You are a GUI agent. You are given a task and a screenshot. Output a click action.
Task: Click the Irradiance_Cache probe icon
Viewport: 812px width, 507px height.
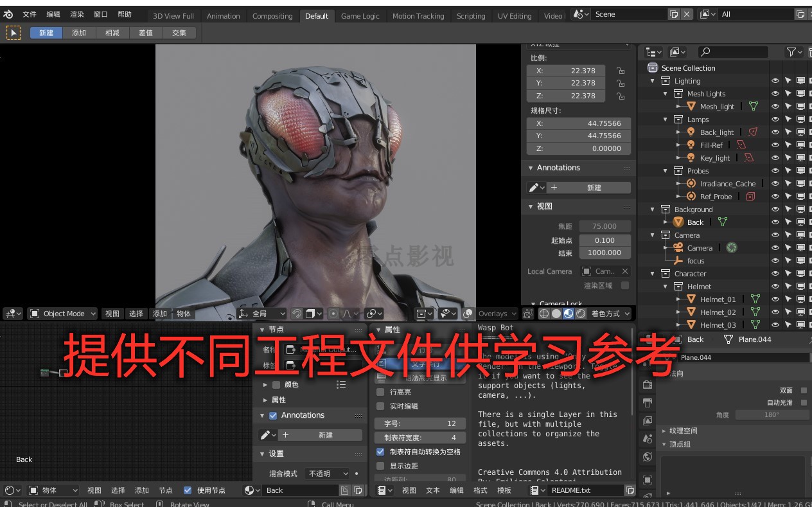coord(691,184)
